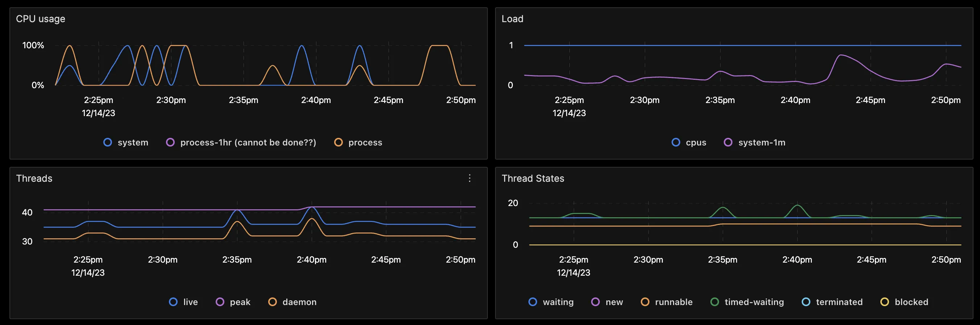This screenshot has width=980, height=325.
Task: Click the Load panel title
Action: click(x=512, y=18)
